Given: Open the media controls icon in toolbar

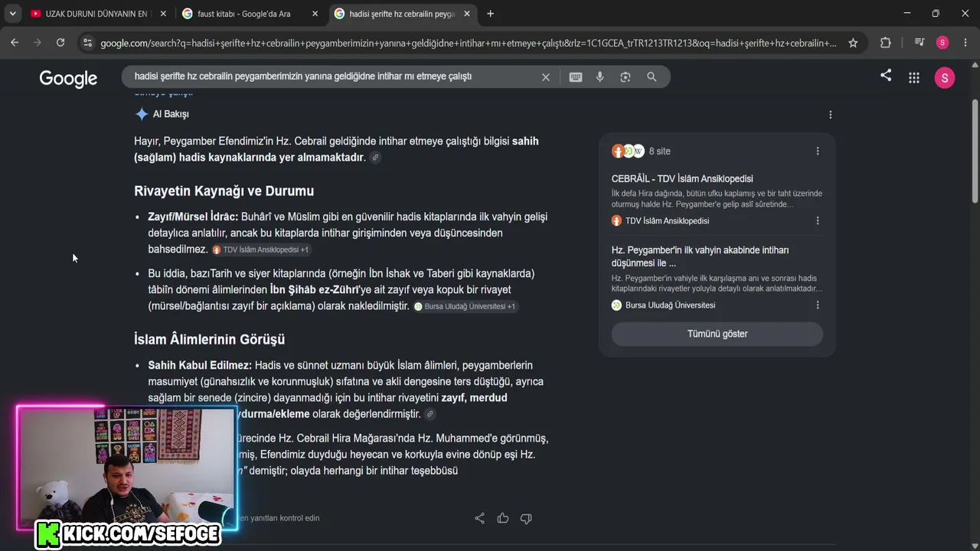Looking at the screenshot, I should (920, 43).
